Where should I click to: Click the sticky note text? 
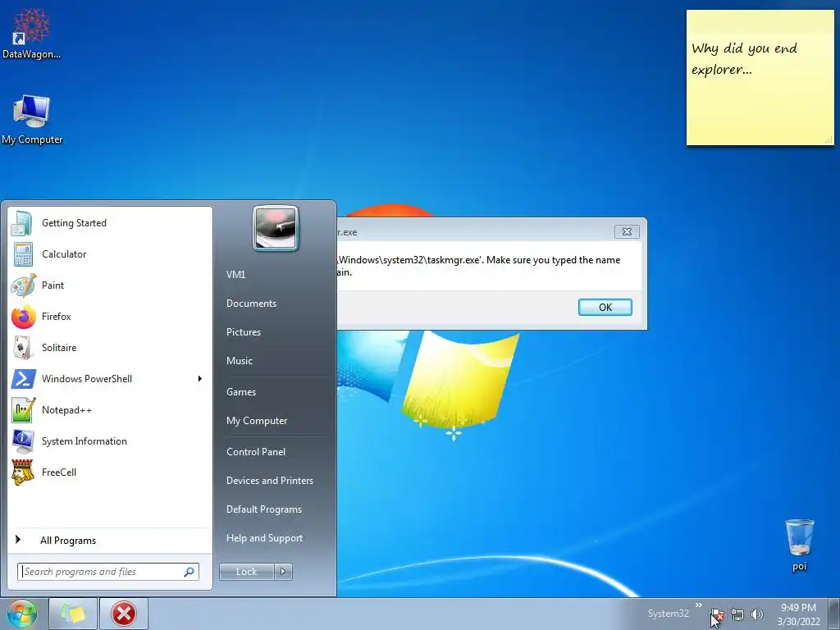tap(744, 58)
